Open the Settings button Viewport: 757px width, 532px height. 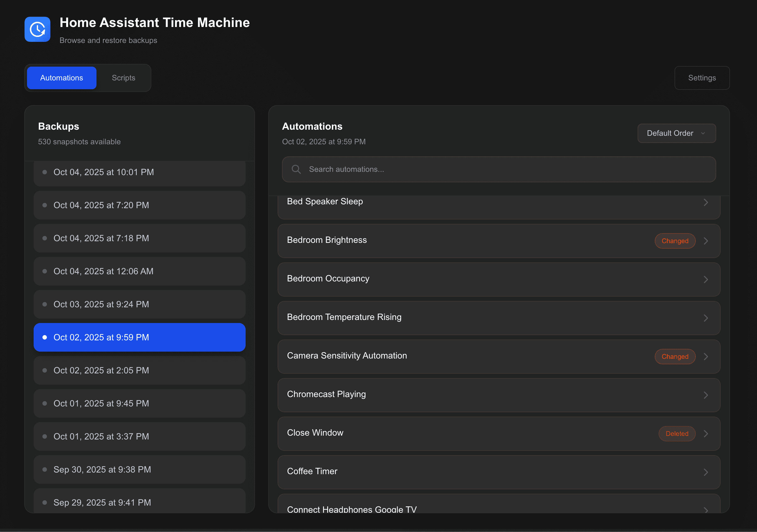pyautogui.click(x=702, y=78)
